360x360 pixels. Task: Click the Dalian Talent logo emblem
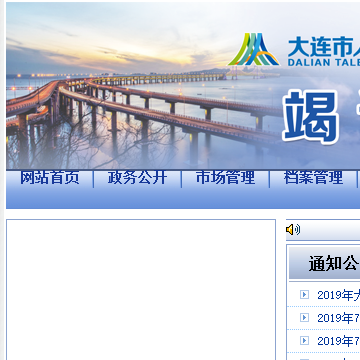click(254, 49)
